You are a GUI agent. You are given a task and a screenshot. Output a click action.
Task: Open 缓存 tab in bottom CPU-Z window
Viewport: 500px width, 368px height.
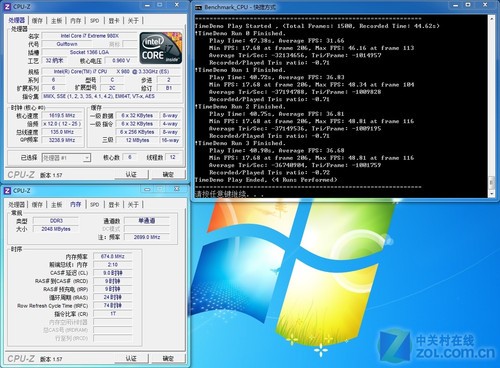pyautogui.click(x=37, y=204)
